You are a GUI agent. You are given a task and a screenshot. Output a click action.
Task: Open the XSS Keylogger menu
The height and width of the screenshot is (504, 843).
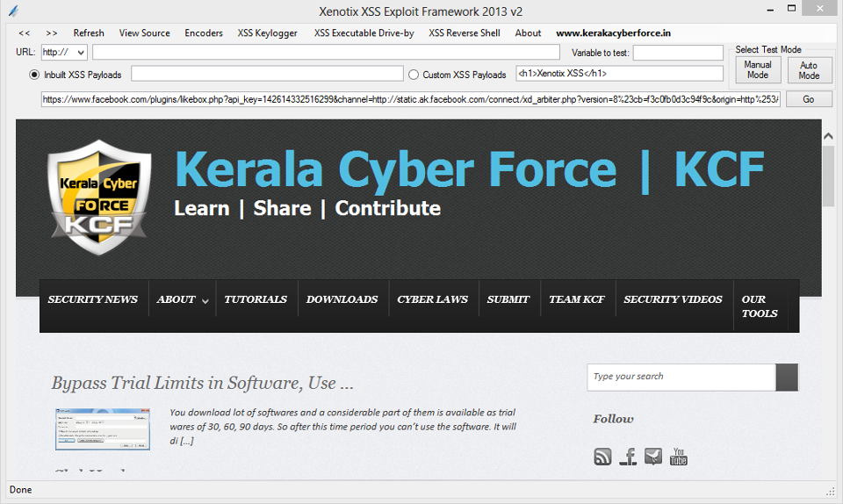(267, 32)
